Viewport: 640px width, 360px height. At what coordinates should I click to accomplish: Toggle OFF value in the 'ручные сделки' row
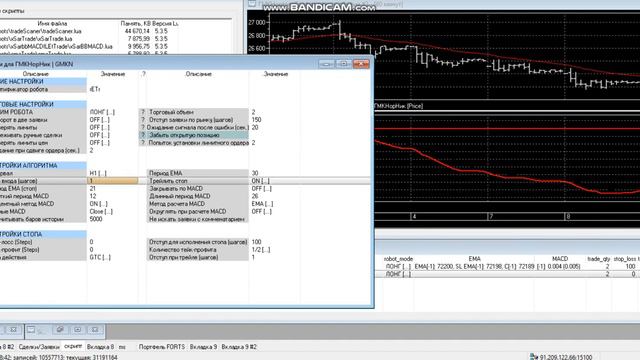pos(100,135)
